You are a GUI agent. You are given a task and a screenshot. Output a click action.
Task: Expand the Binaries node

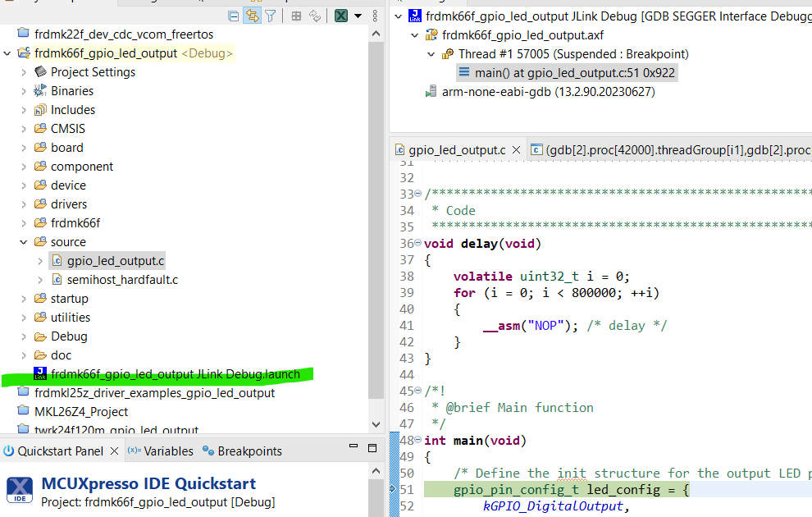pos(24,91)
